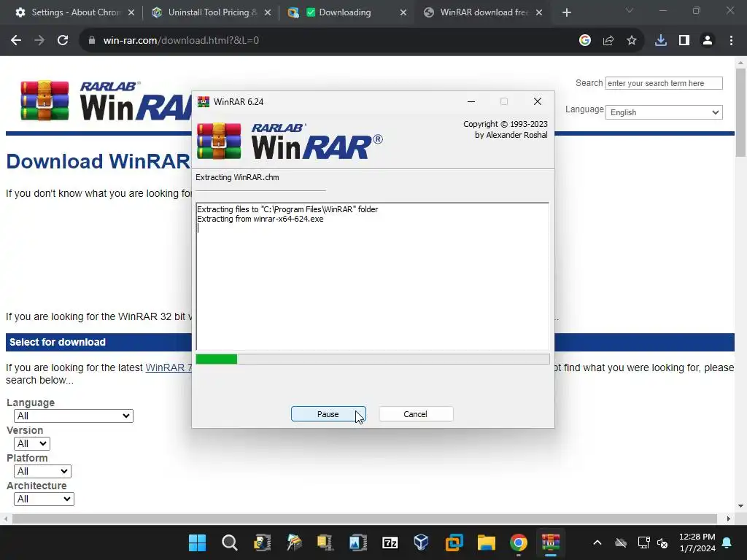747x560 pixels.
Task: Click the Extracting WinRAR.chm status text
Action: pyautogui.click(x=237, y=177)
